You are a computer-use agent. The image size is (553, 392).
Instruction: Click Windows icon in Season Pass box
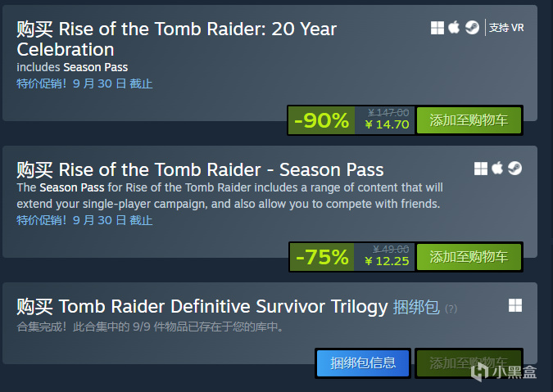481,169
